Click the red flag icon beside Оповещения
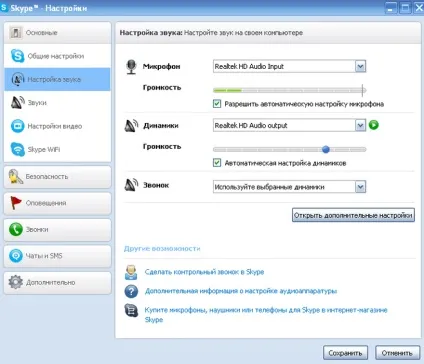424x364 pixels. point(16,203)
